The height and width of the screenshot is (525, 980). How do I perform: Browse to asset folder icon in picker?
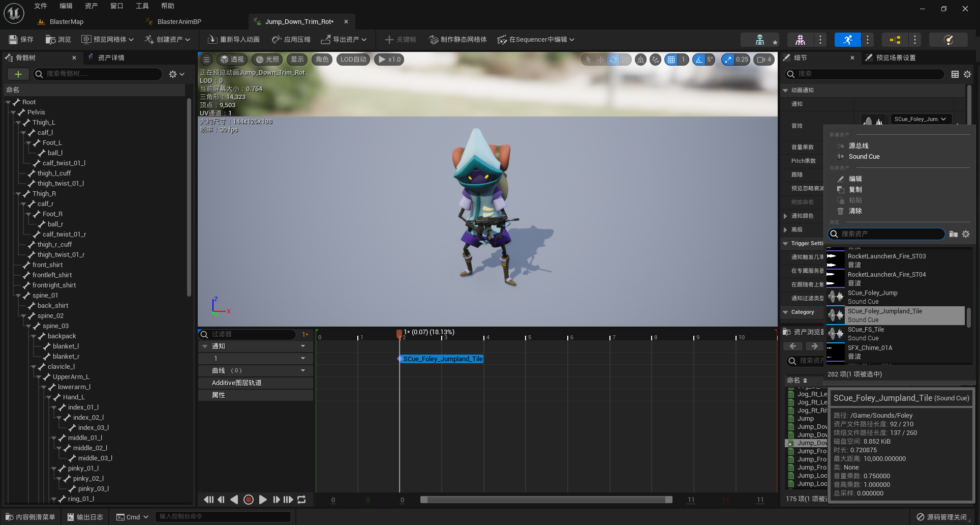pyautogui.click(x=954, y=234)
